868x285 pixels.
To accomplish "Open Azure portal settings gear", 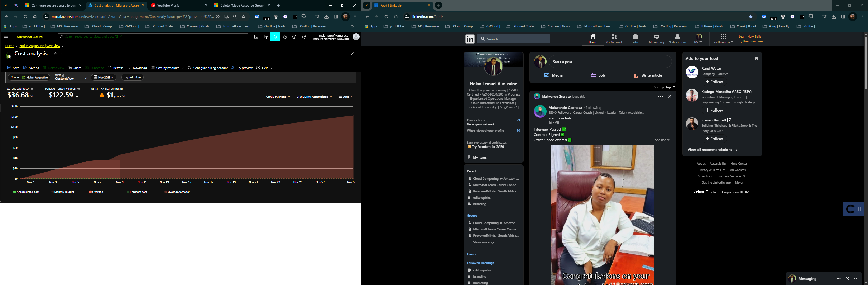I will 285,37.
